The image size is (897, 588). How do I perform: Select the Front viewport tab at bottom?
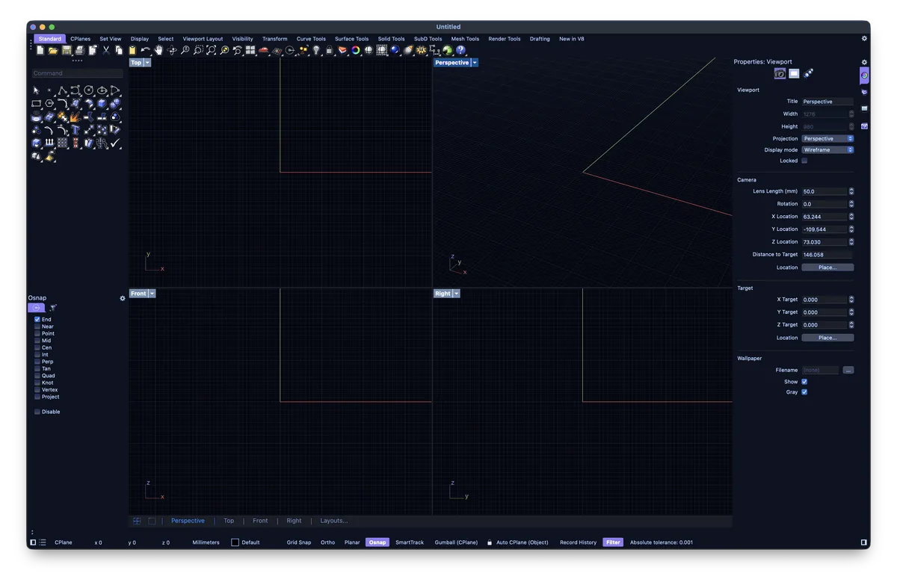coord(260,521)
